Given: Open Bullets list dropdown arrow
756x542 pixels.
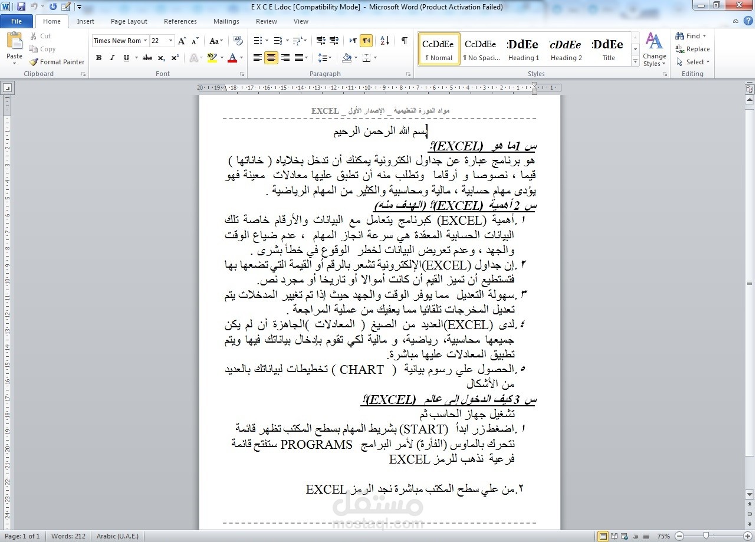Looking at the screenshot, I should click(x=267, y=41).
